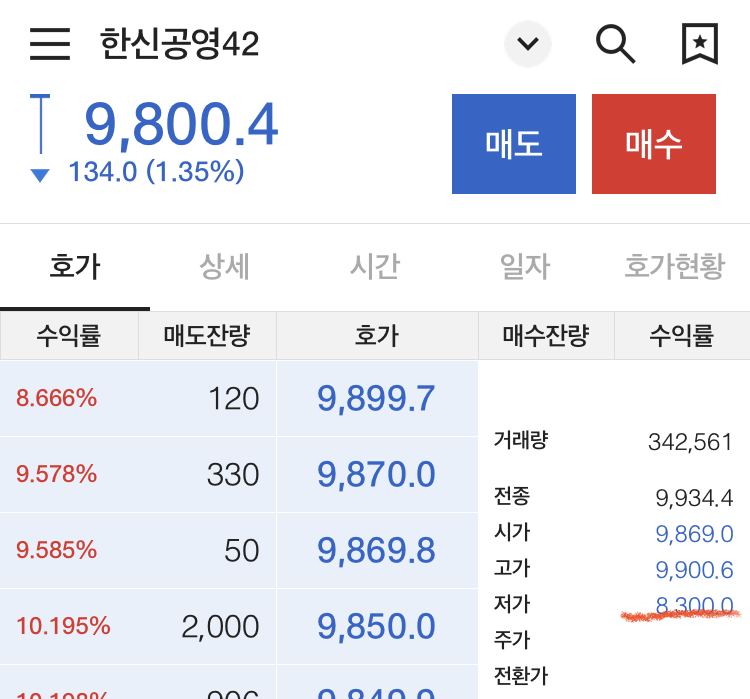750x699 pixels.
Task: Pick ask price 9,850.0 with 2,000 quantity
Action: pyautogui.click(x=376, y=626)
